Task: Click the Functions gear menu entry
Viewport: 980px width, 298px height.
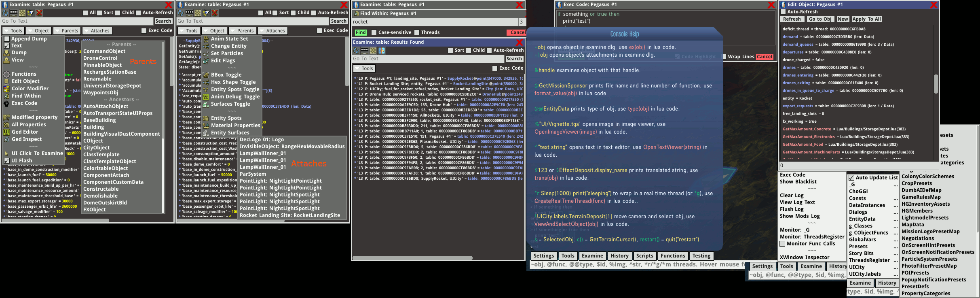Action: tap(23, 74)
